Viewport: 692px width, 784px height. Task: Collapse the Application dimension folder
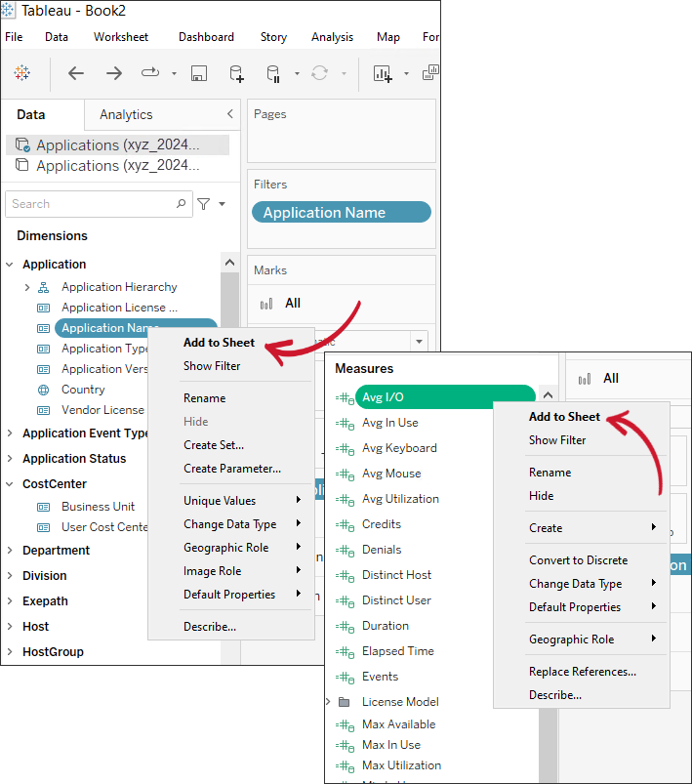tap(10, 265)
